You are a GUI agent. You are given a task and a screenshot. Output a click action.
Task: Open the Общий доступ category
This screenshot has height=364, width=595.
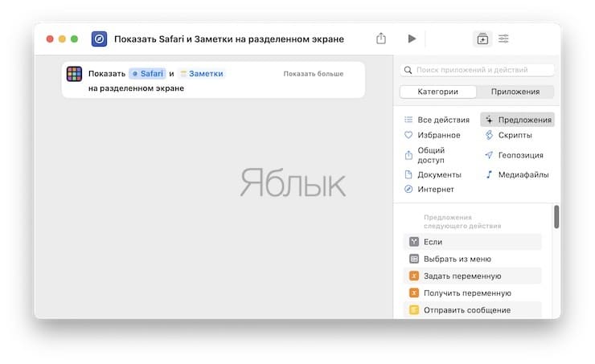(x=425, y=155)
